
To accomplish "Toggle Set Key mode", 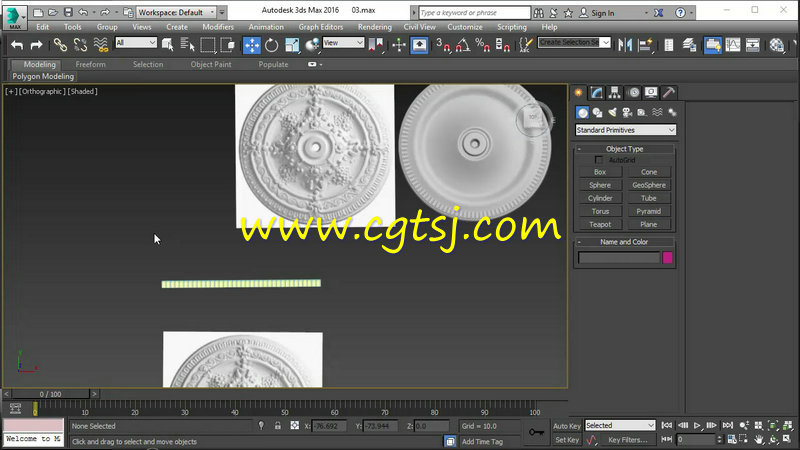I will pos(566,440).
